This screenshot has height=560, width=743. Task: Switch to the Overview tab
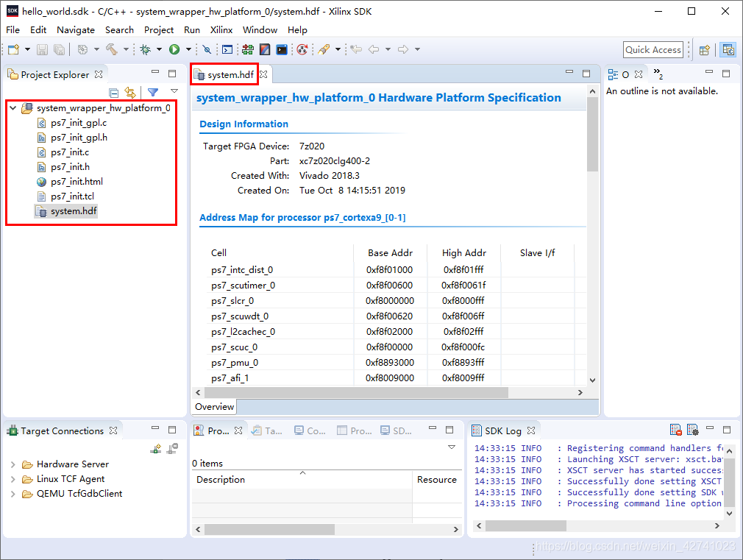coord(214,407)
